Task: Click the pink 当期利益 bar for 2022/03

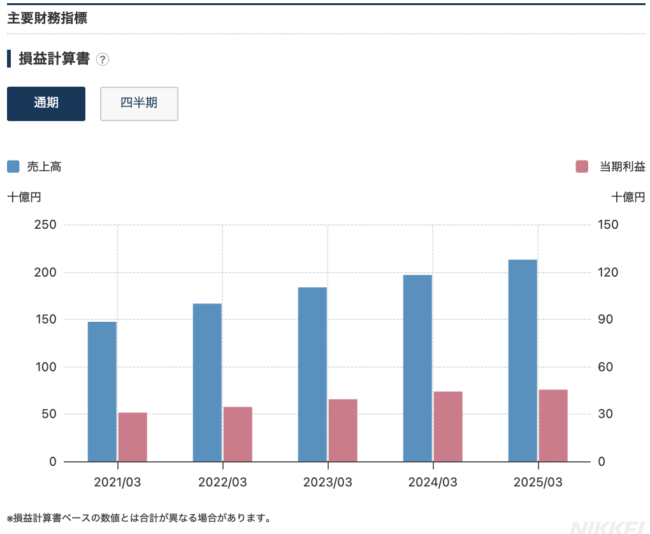Action: 238,434
